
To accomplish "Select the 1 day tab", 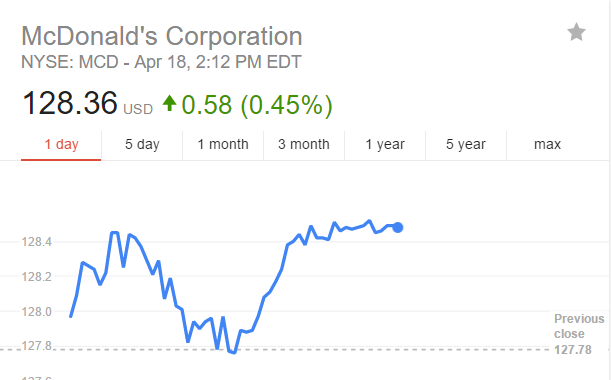I will click(x=61, y=145).
